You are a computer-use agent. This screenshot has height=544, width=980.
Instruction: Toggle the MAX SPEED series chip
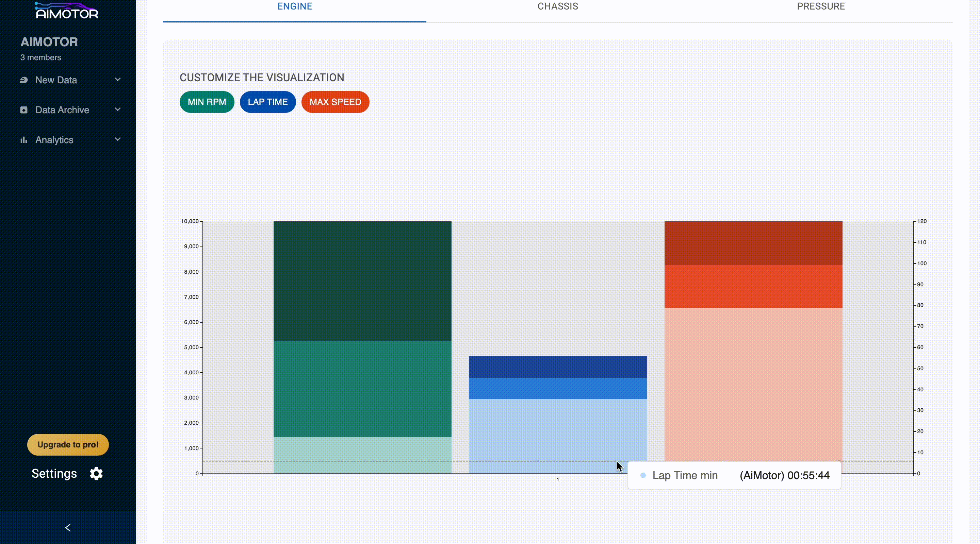click(x=335, y=102)
